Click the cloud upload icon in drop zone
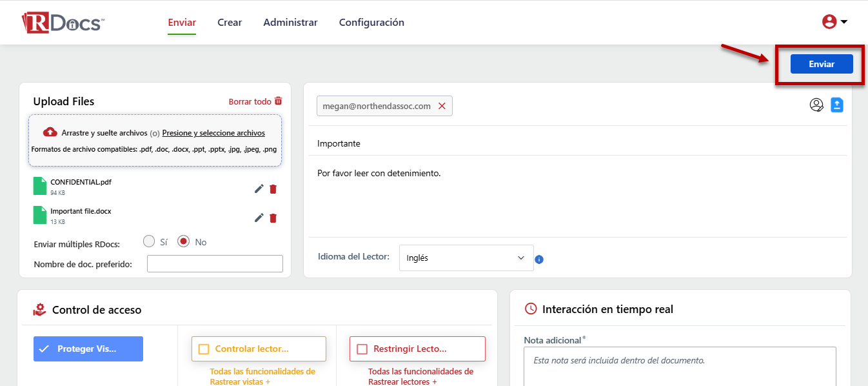Viewport: 868px width, 386px height. click(50, 132)
